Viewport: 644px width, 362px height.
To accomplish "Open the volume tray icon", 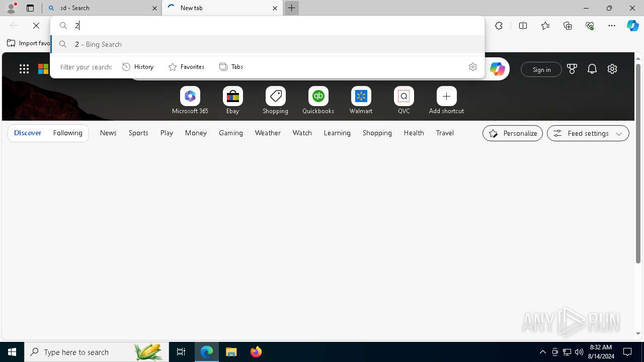I will point(579,352).
